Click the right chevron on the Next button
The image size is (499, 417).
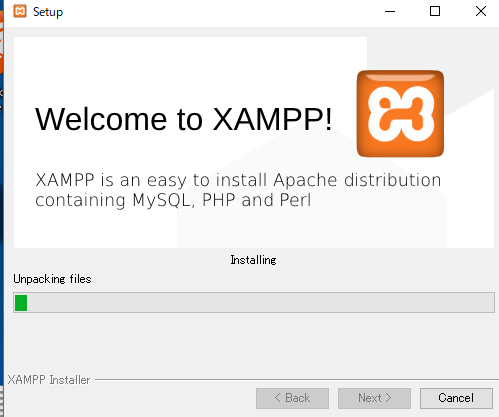pyautogui.click(x=388, y=398)
